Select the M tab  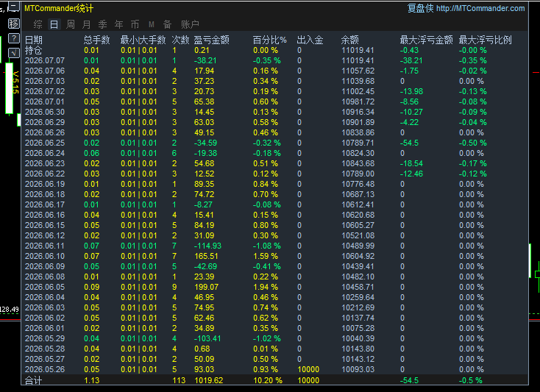152,24
